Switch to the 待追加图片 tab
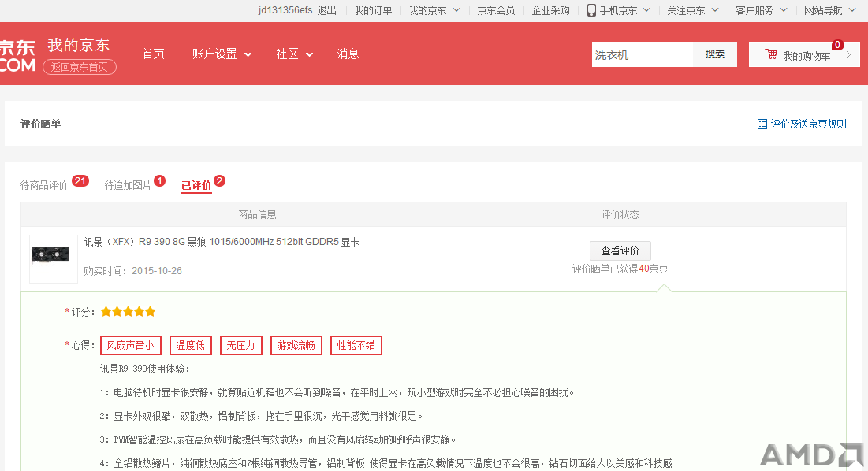The height and width of the screenshot is (471, 868). pos(128,185)
